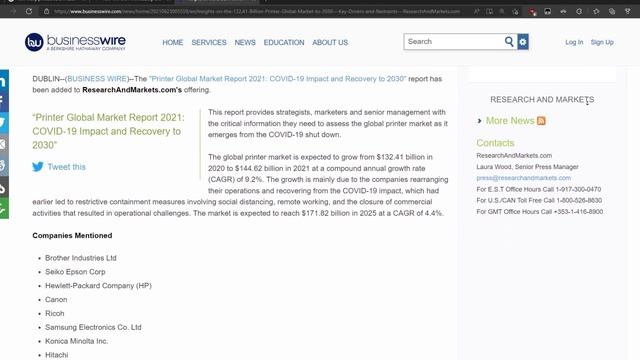The height and width of the screenshot is (360, 640).
Task: Click the Konica Minolta Inc. list item
Action: [x=76, y=341]
